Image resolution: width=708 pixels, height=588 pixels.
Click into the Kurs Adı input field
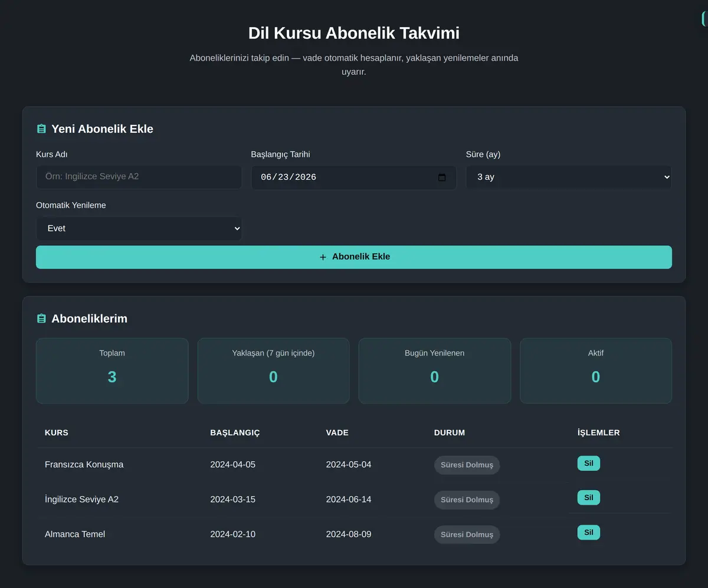coord(139,177)
